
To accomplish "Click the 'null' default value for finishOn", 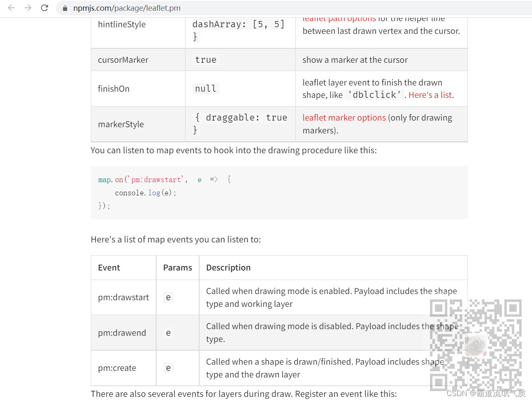I will (206, 88).
